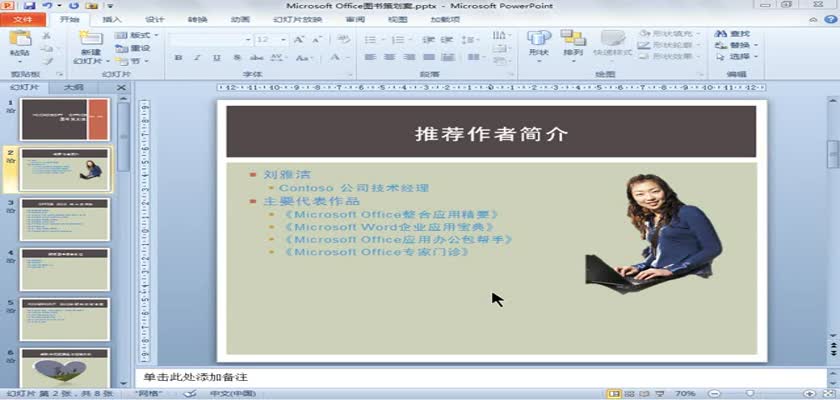Open the Select (选择) dropdown
Image resolution: width=840 pixels, height=400 pixels.
click(737, 57)
